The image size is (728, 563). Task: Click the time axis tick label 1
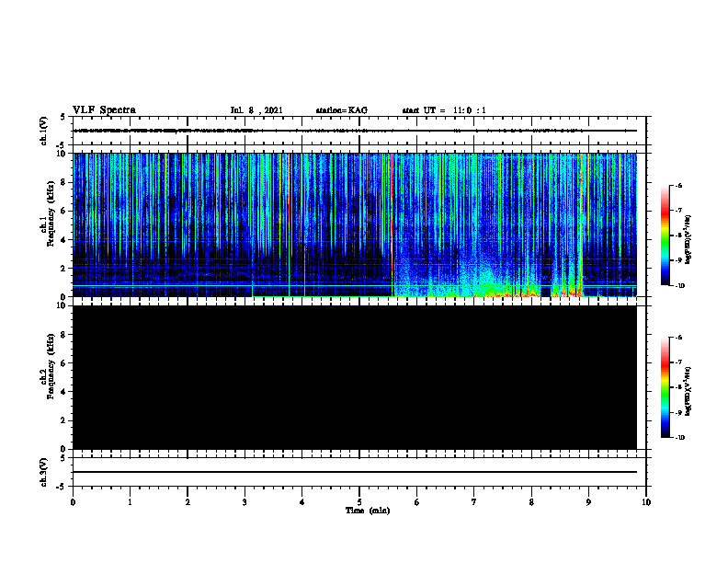pos(130,502)
